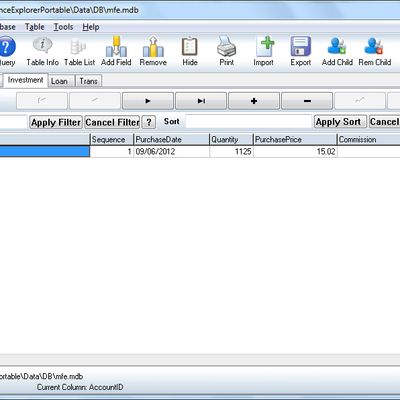Focus the filter text field

coord(13,122)
